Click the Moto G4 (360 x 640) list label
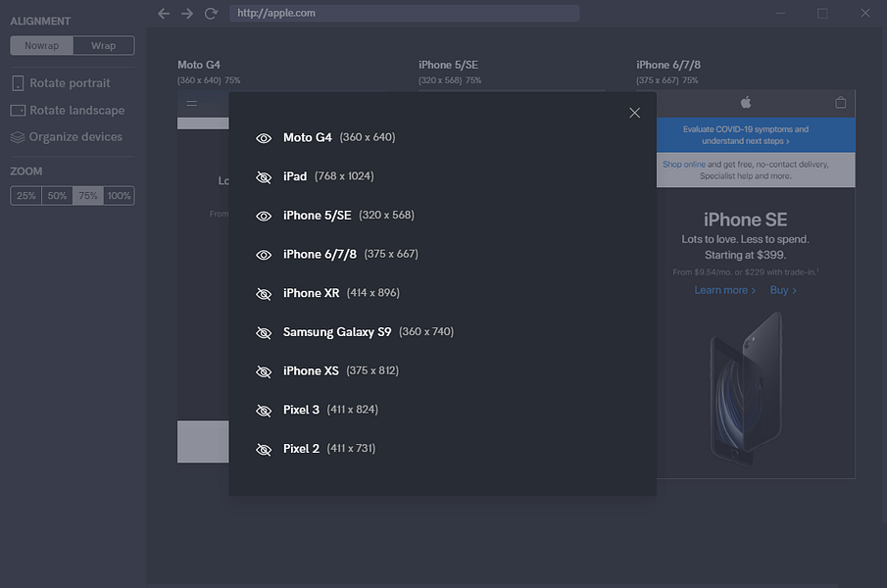This screenshot has height=588, width=887. (339, 137)
